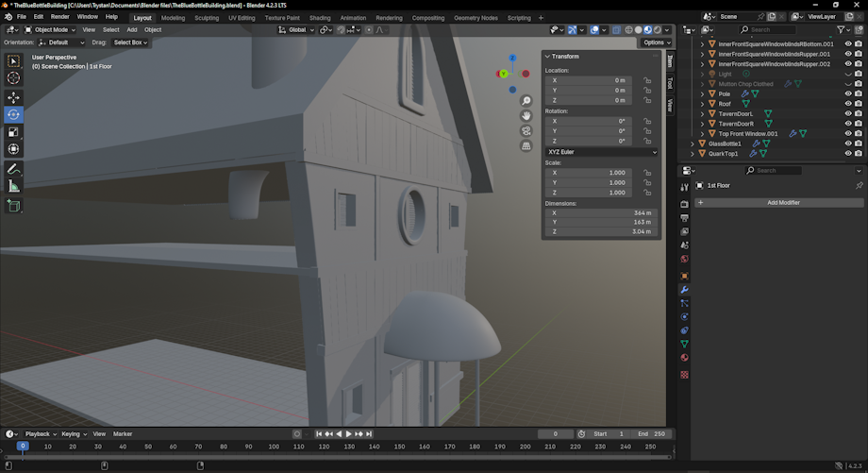The width and height of the screenshot is (868, 473).
Task: Choose the Add Cube tool
Action: pos(13,205)
